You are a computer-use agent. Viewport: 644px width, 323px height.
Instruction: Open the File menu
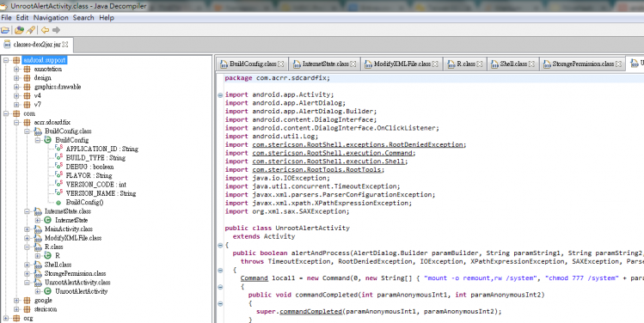6,18
